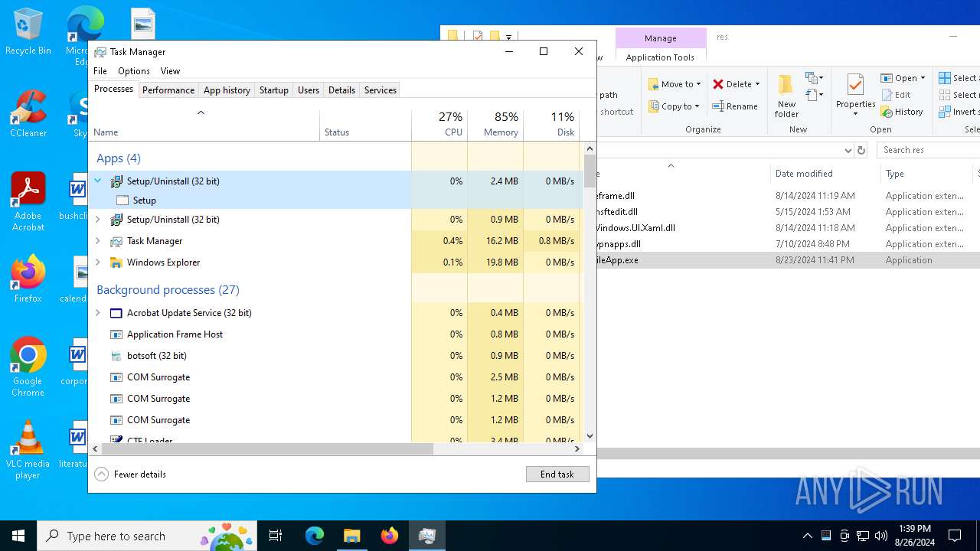The image size is (980, 551).
Task: Open the View menu in Task Manager
Action: tap(170, 71)
